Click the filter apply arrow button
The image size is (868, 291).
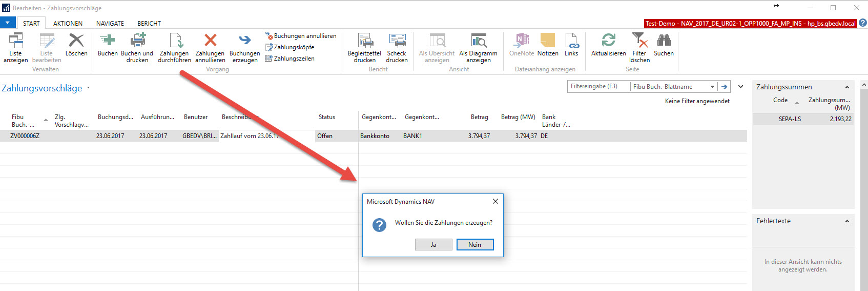point(725,86)
